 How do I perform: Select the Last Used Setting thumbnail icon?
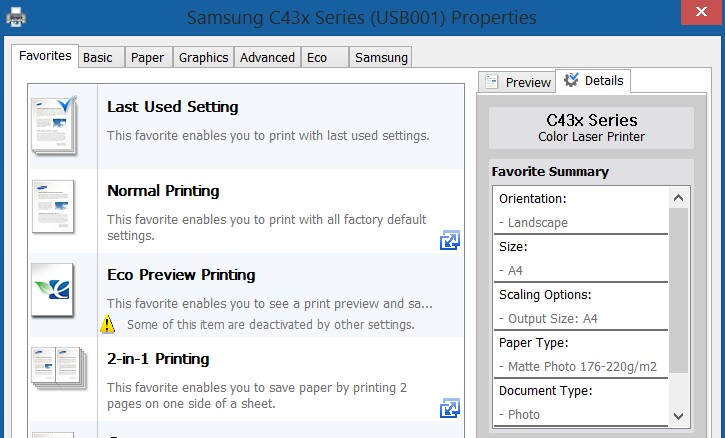55,125
